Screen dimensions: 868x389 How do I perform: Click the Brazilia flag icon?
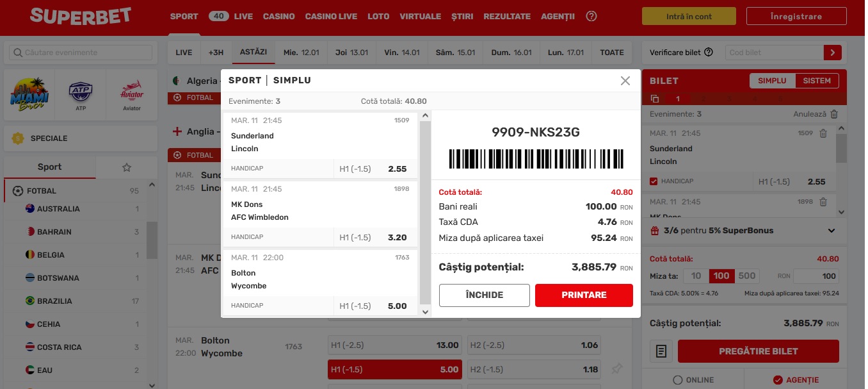coord(29,301)
